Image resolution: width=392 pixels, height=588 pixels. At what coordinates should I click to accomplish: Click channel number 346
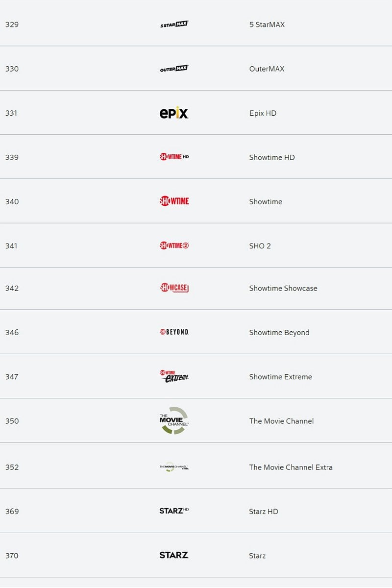[x=12, y=333]
